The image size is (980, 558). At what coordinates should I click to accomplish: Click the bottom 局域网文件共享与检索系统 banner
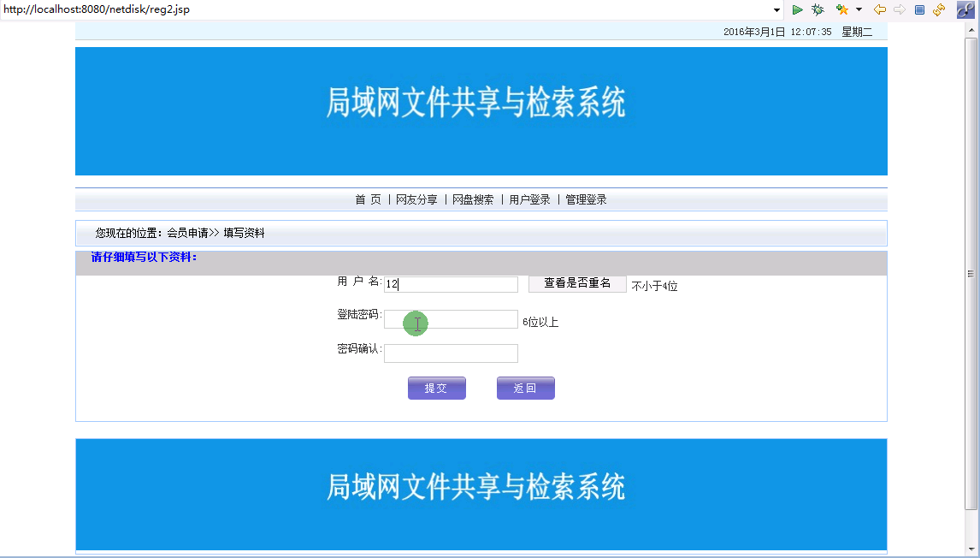481,494
